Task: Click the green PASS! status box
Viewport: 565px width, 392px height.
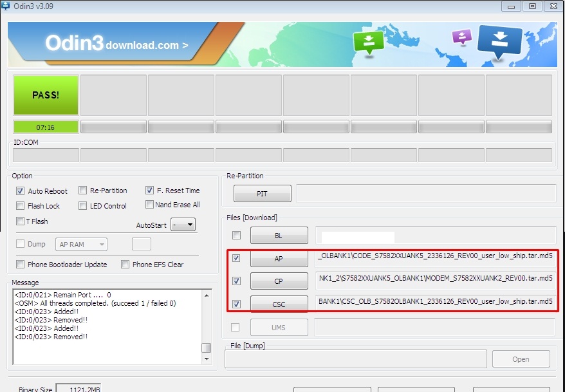Action: point(46,95)
